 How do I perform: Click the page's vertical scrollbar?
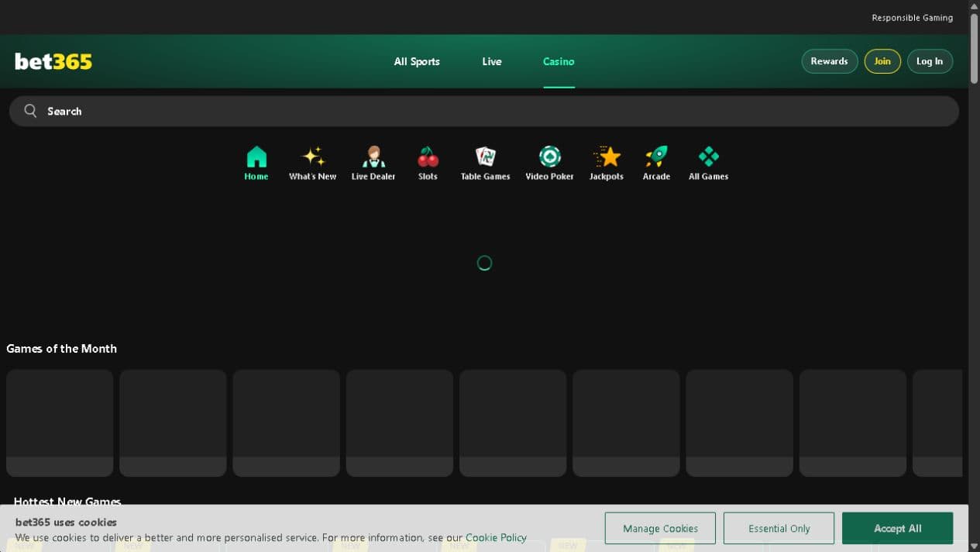pos(974,48)
